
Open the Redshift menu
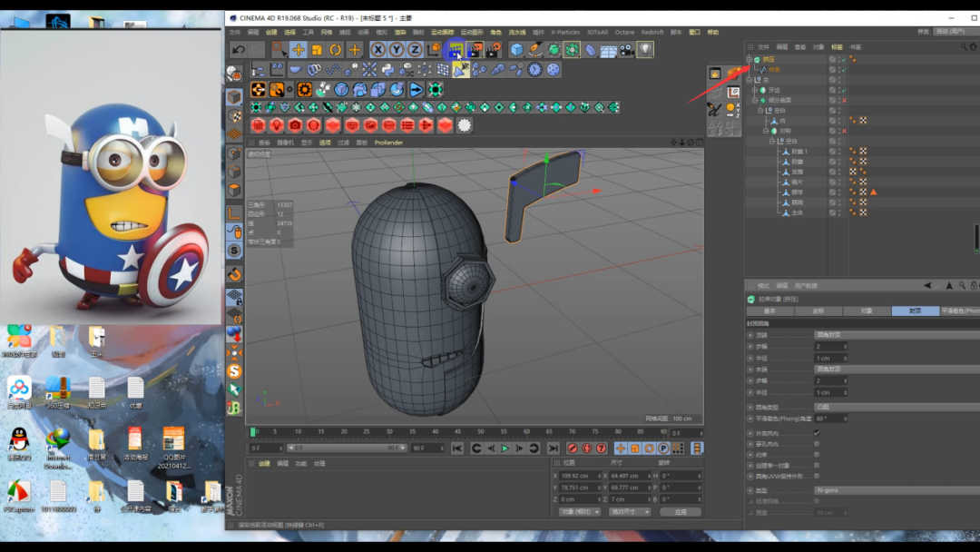point(652,32)
